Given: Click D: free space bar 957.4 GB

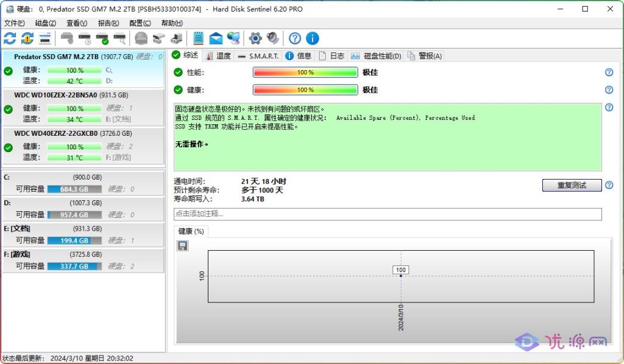Looking at the screenshot, I should (74, 215).
